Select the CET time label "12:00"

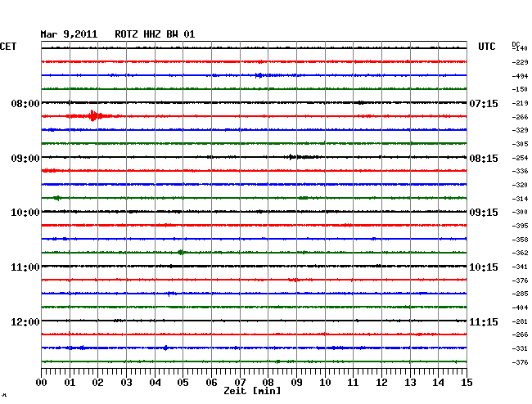[x=25, y=321]
